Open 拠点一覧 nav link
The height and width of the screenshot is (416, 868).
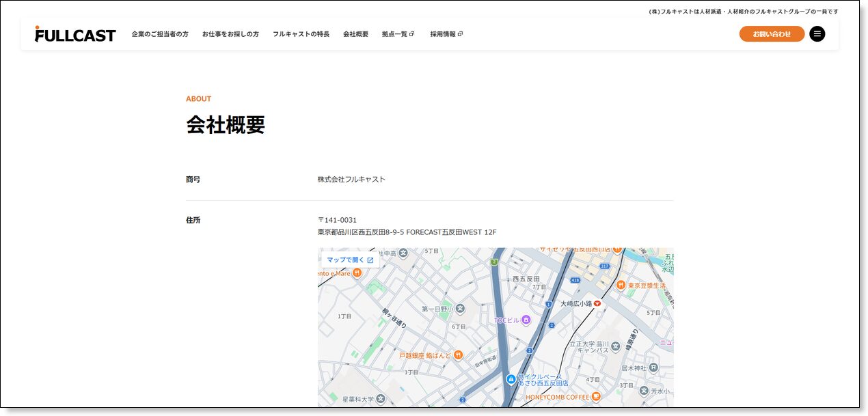[x=398, y=34]
